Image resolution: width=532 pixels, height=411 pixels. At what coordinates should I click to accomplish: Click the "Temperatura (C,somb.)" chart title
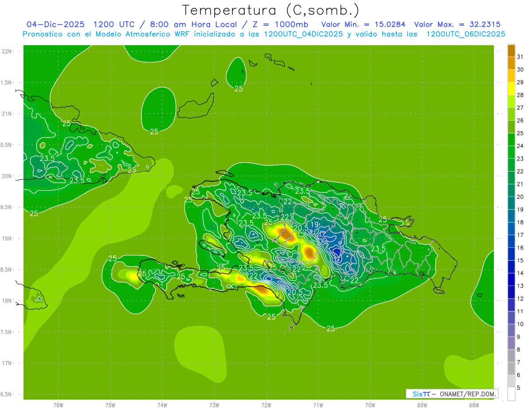[x=270, y=10]
